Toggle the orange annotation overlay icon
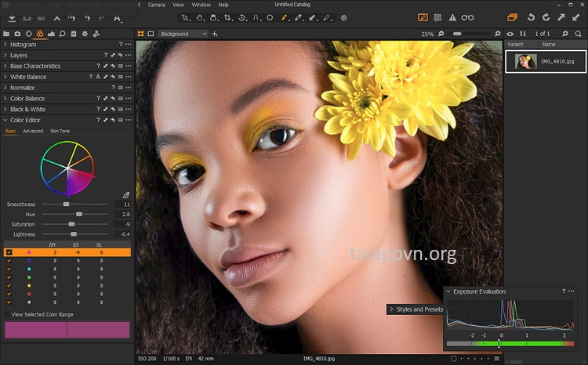The height and width of the screenshot is (365, 588). pyautogui.click(x=423, y=17)
